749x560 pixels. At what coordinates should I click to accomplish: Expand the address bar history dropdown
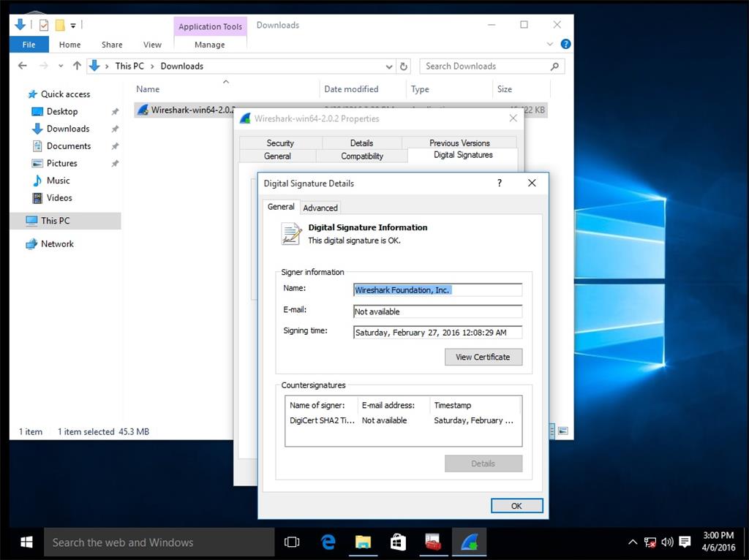tap(389, 66)
